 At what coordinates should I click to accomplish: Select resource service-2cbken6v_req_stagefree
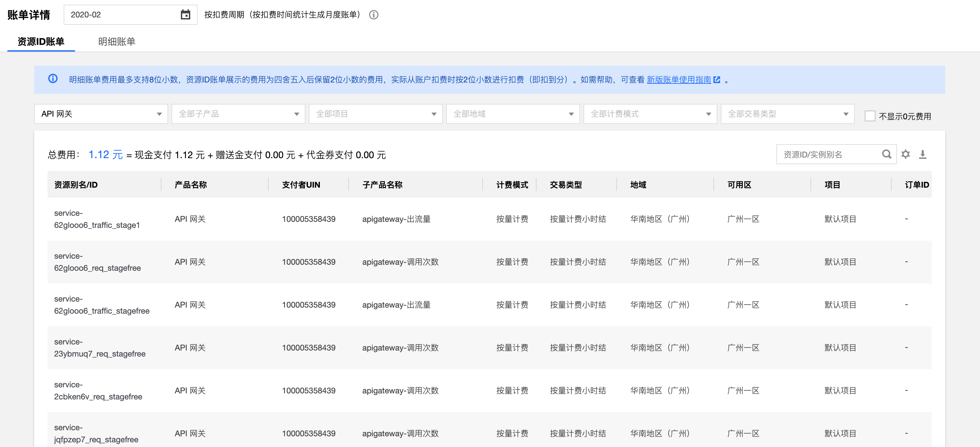tap(98, 391)
